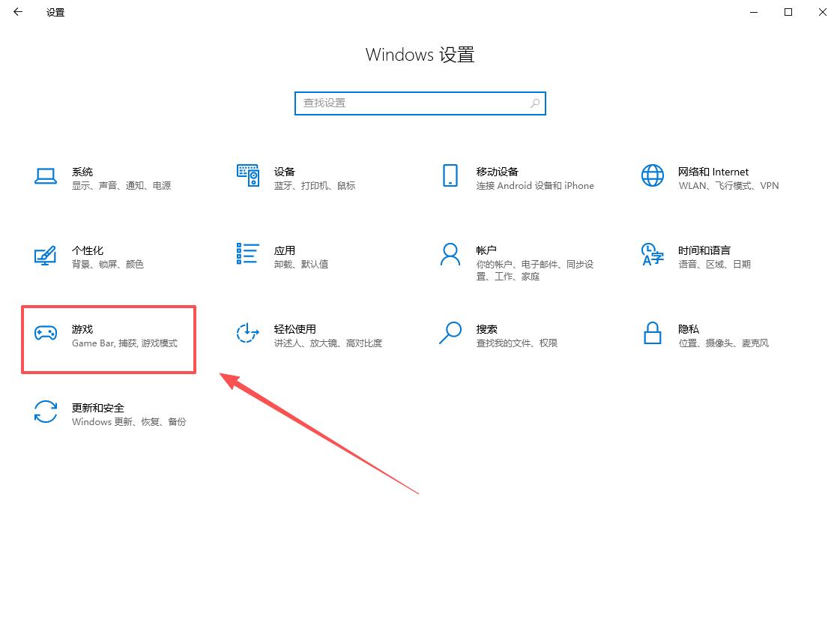Screen dimensions: 840x629
Task: Open 帐户 settings title
Action: coord(486,250)
